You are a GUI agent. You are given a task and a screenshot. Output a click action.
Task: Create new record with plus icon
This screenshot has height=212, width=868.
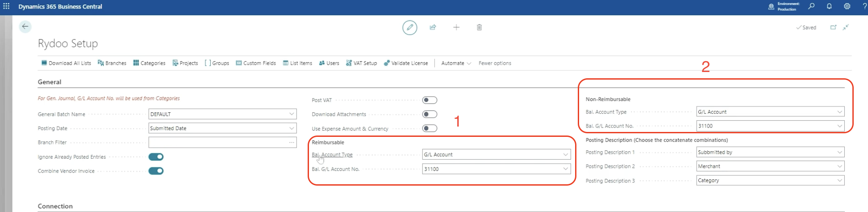pyautogui.click(x=456, y=27)
